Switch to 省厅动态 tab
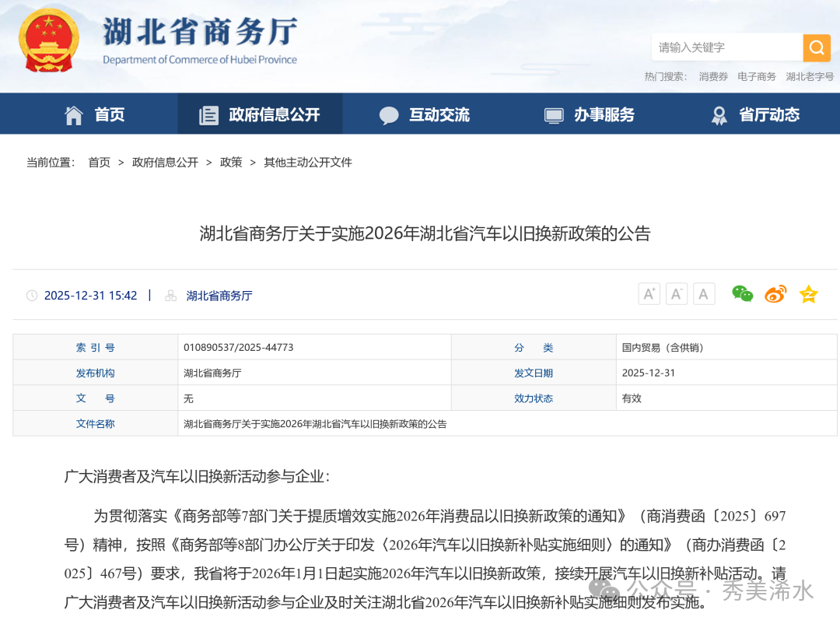 coord(755,115)
